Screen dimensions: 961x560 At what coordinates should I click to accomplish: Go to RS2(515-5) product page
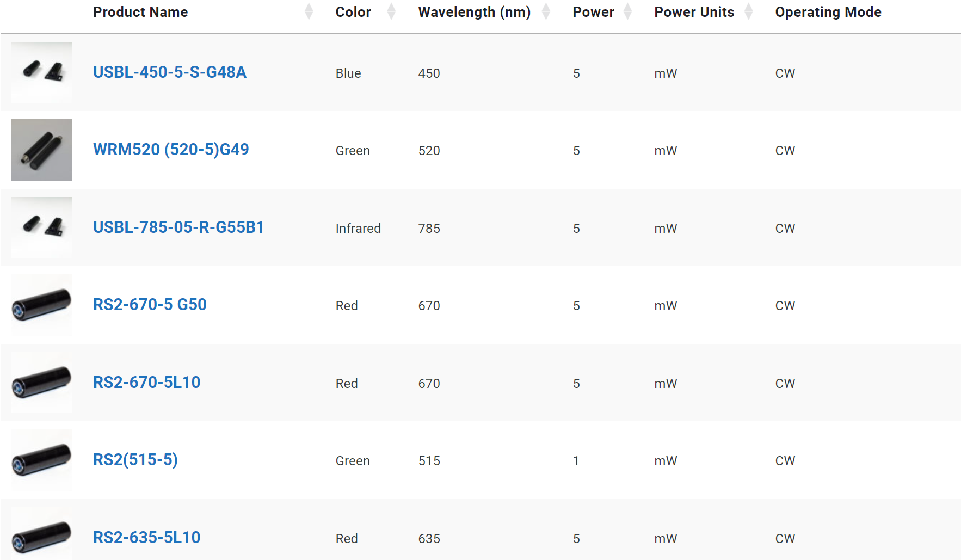[x=135, y=460]
